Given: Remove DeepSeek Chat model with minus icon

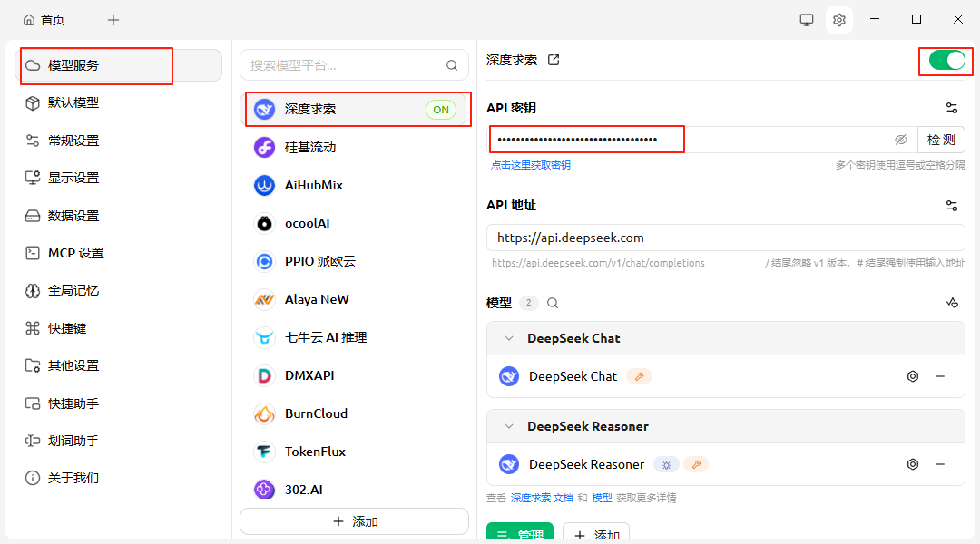Looking at the screenshot, I should tap(940, 376).
